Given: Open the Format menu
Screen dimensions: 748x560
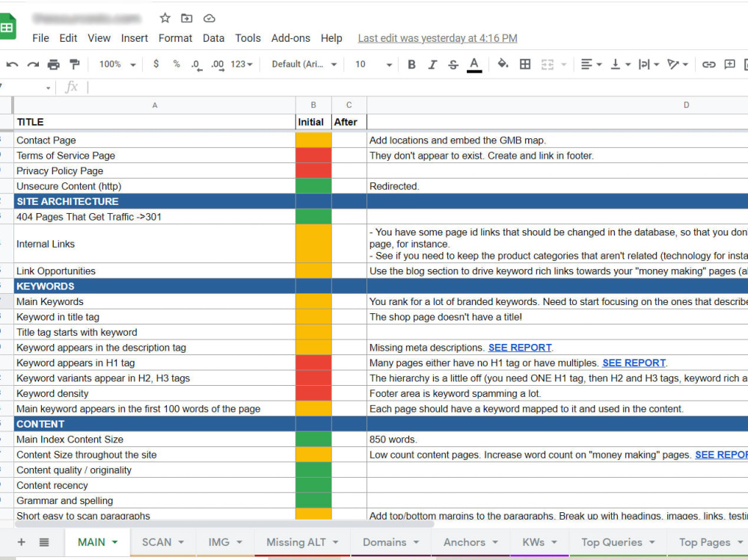Looking at the screenshot, I should (175, 38).
